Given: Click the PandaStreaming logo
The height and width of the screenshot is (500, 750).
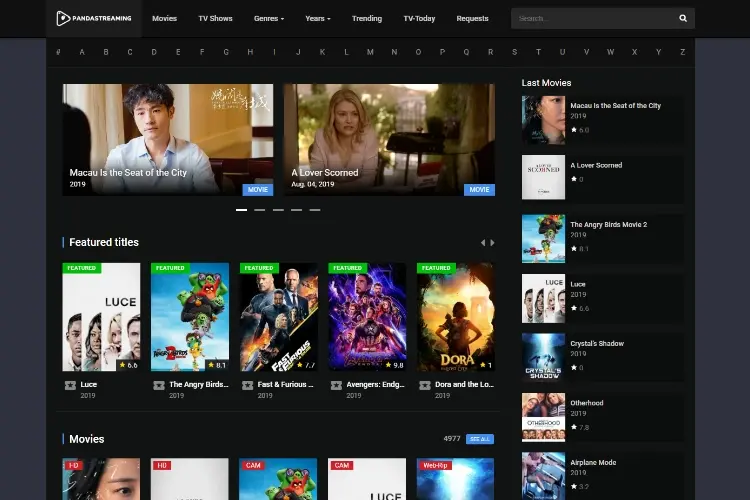Looking at the screenshot, I should click(94, 18).
